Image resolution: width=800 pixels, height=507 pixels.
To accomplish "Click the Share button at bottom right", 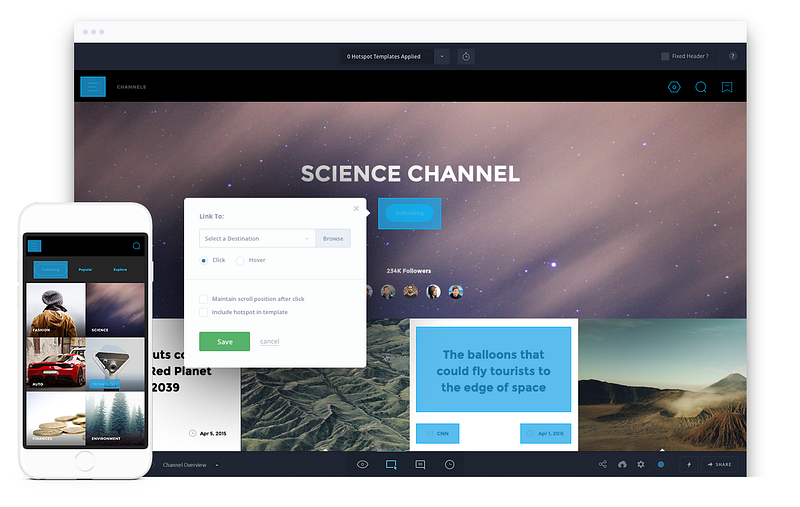I will coord(719,465).
